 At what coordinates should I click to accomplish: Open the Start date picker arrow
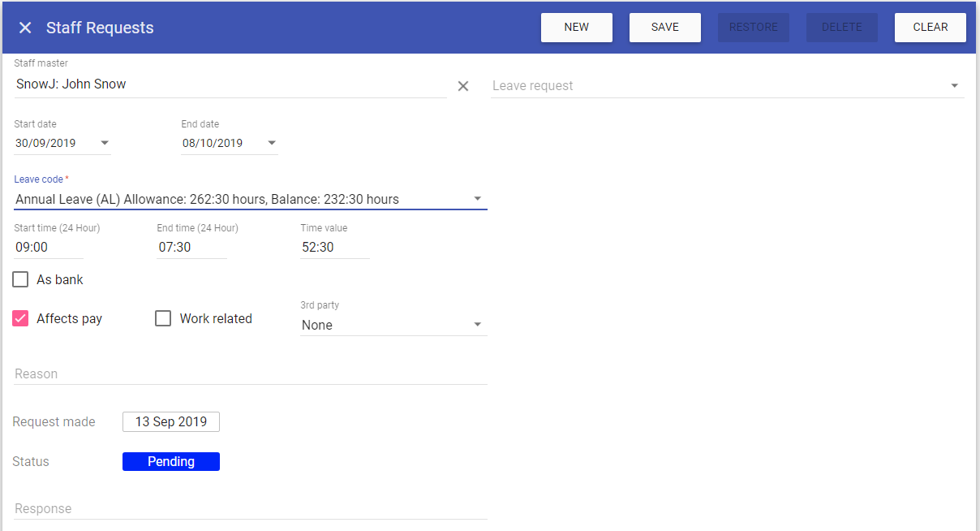(x=105, y=143)
